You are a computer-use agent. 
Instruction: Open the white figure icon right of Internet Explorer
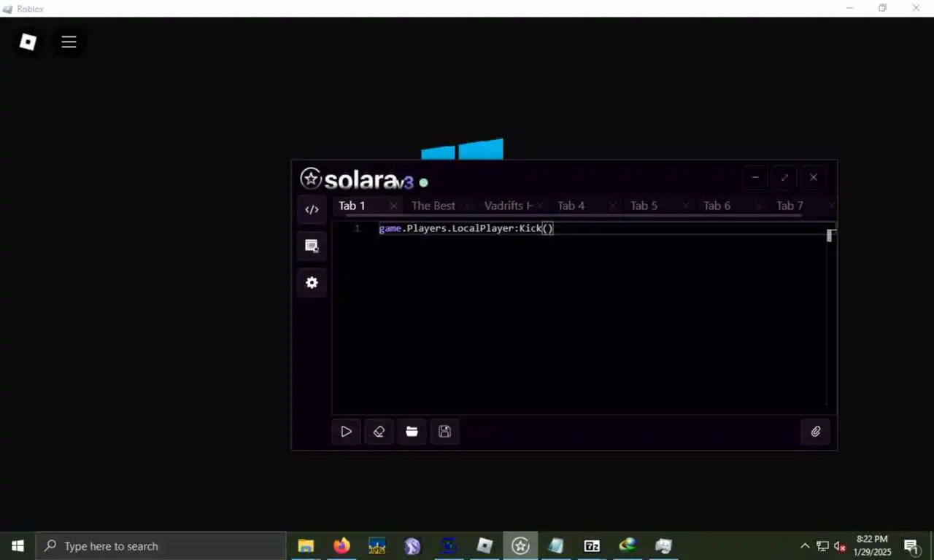[663, 545]
